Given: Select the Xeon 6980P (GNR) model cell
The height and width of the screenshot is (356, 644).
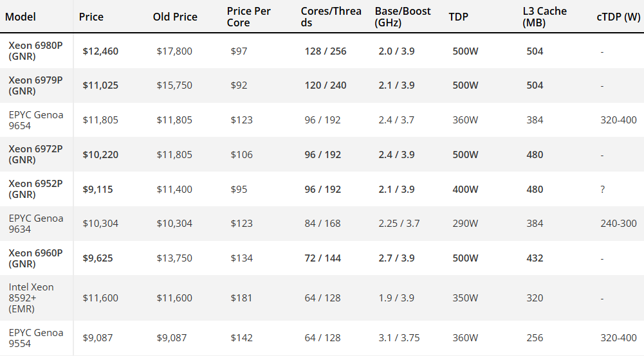Looking at the screenshot, I should tap(35, 51).
